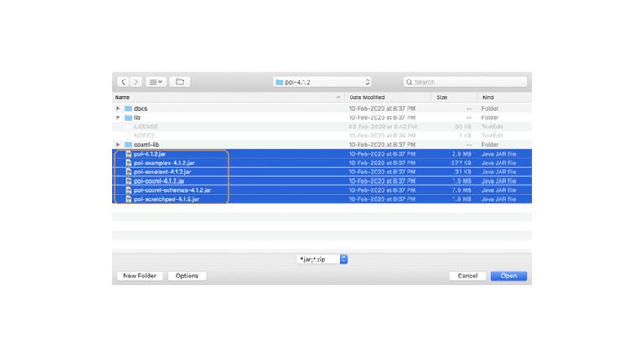Click the poi-scratchpad-4.1.2.jar file icon
This screenshot has height=357, width=644.
[128, 199]
